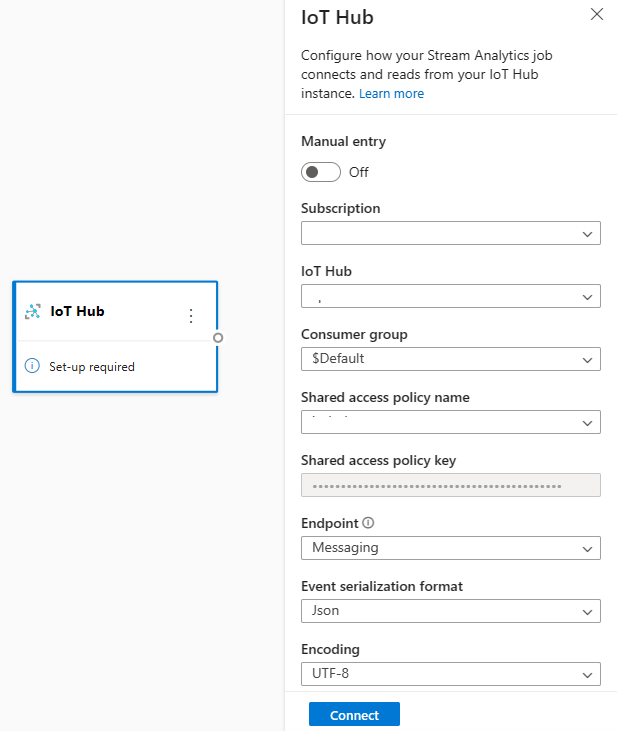Expand Event serialization format dropdown
This screenshot has width=617, height=731.
[x=451, y=611]
